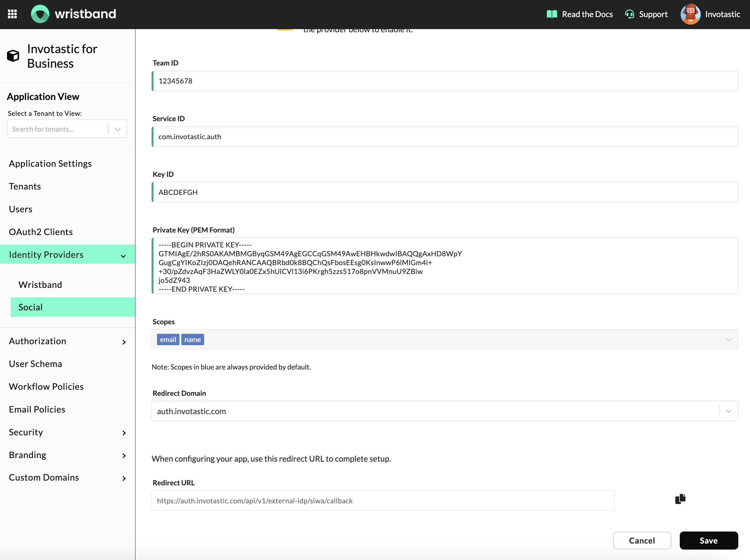Expand the Authorization submenu arrow
This screenshot has width=750, height=560.
click(x=124, y=342)
